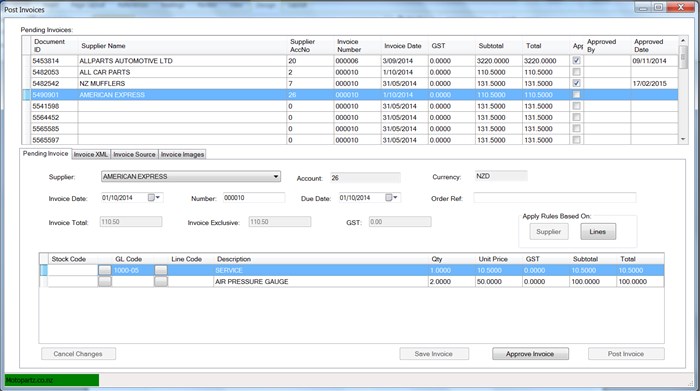Sort by Subtotal column header in pending invoices
Viewport: 700px width, 391px height.
click(499, 46)
